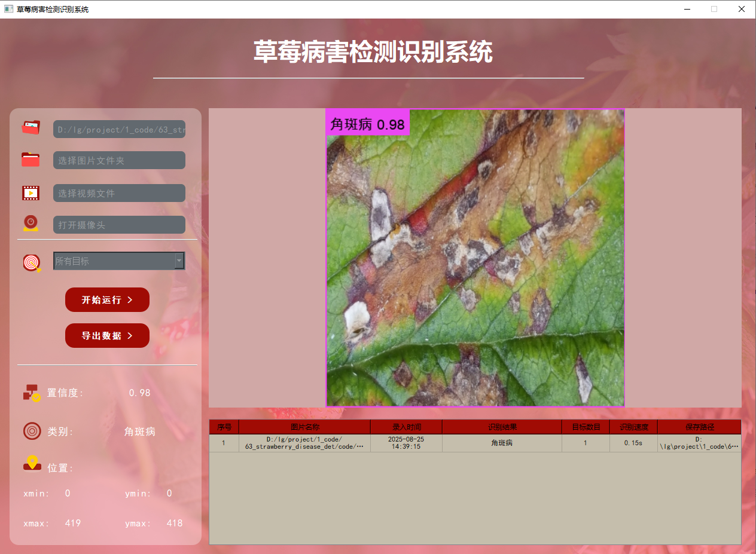756x554 pixels.
Task: Click the image path input field
Action: tap(119, 129)
